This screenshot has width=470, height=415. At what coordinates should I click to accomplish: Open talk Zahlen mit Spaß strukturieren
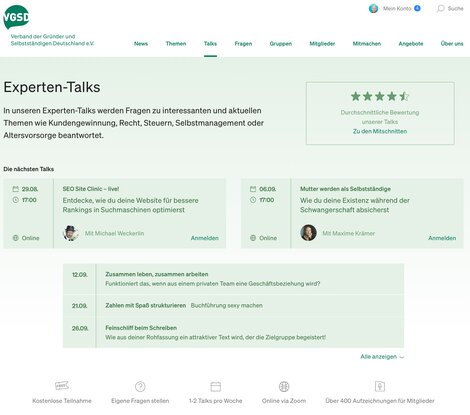pyautogui.click(x=145, y=305)
